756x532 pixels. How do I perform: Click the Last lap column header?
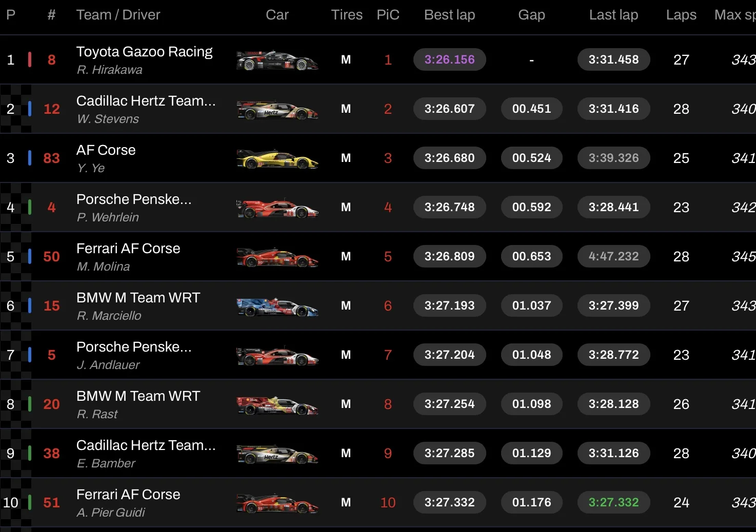613,15
